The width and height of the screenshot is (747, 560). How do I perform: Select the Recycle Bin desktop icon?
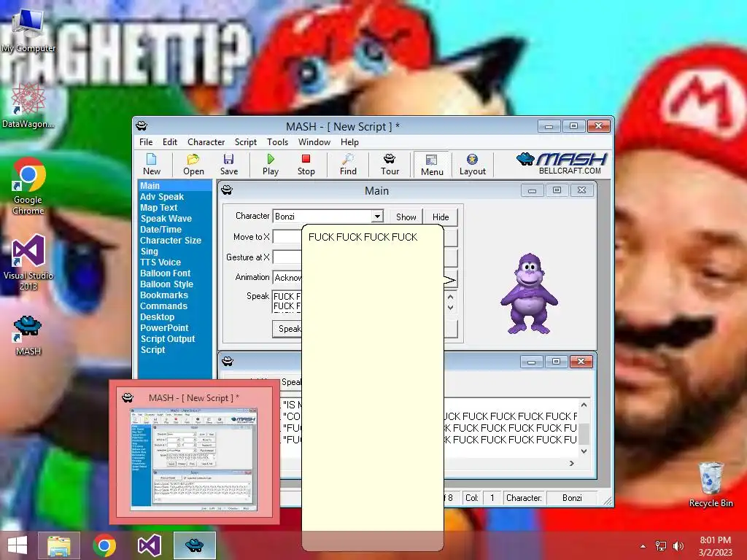tap(711, 484)
